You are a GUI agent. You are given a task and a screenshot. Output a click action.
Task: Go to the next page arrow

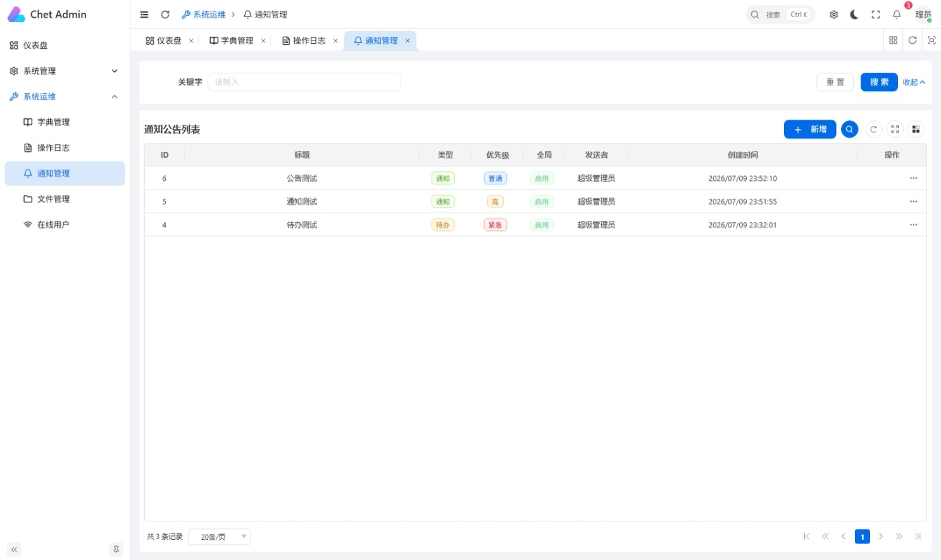(880, 537)
